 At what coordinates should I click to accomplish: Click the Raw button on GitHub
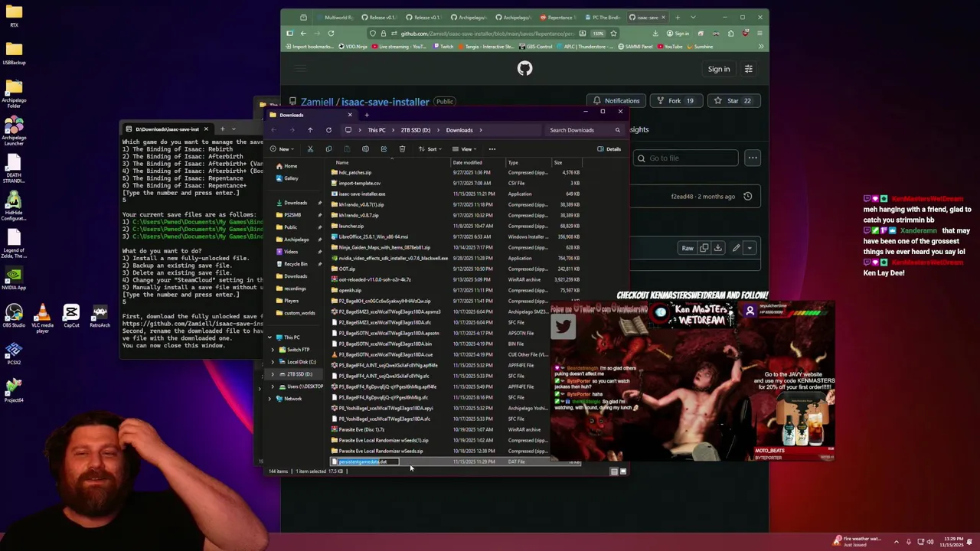(x=688, y=248)
